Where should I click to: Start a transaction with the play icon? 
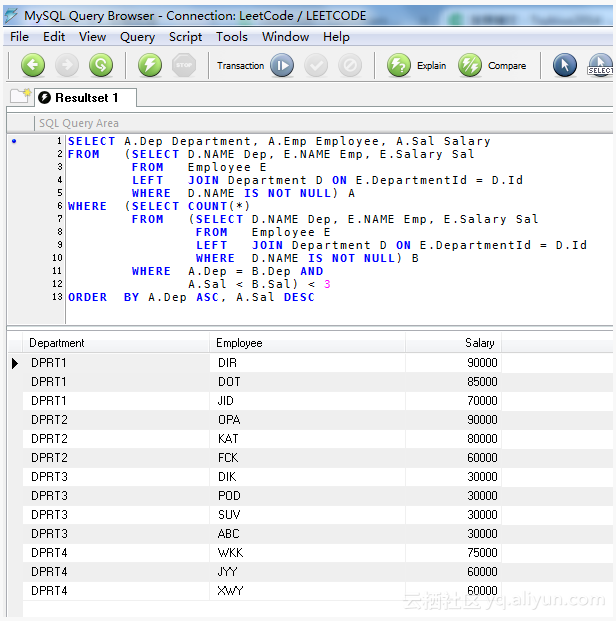[282, 65]
